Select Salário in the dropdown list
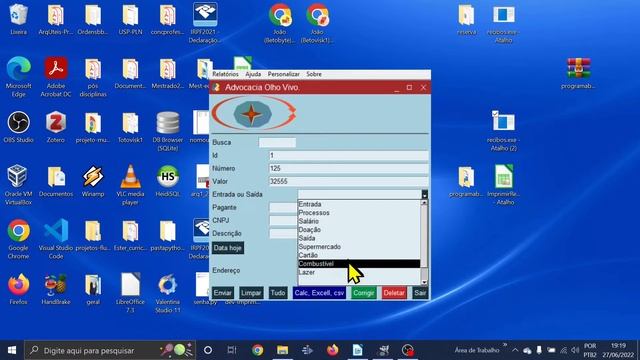The width and height of the screenshot is (640, 360). pos(359,221)
